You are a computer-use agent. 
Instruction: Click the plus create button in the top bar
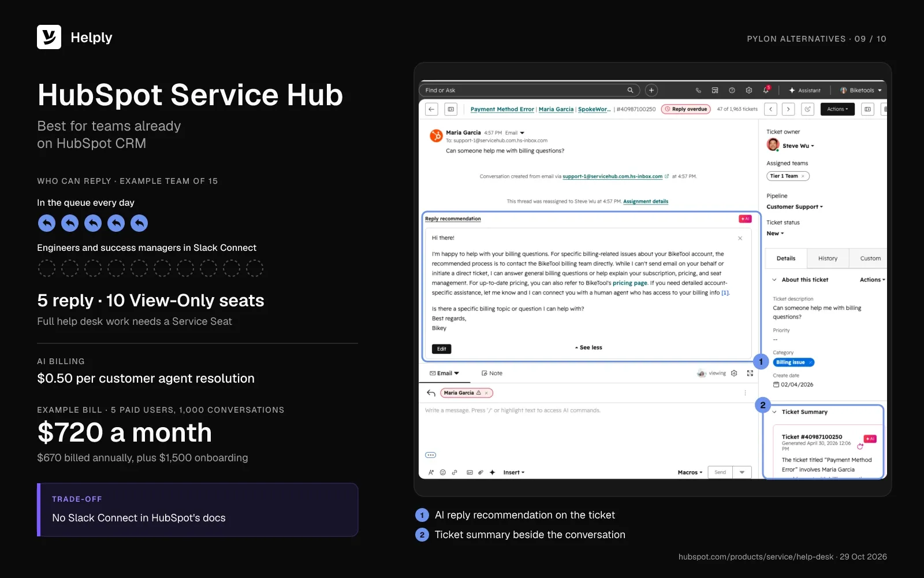pyautogui.click(x=651, y=90)
